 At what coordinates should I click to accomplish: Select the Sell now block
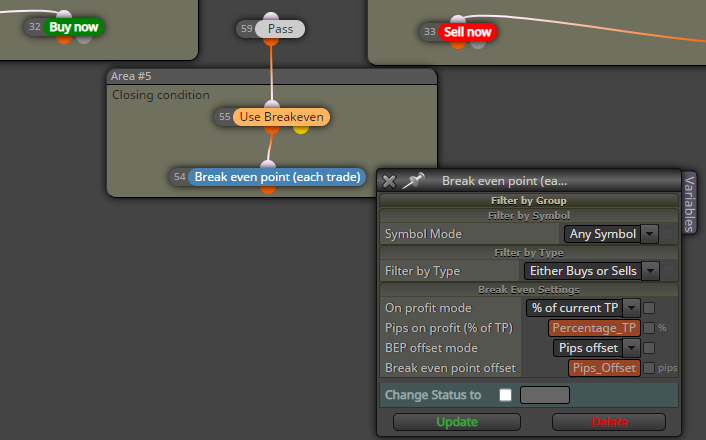(x=467, y=32)
